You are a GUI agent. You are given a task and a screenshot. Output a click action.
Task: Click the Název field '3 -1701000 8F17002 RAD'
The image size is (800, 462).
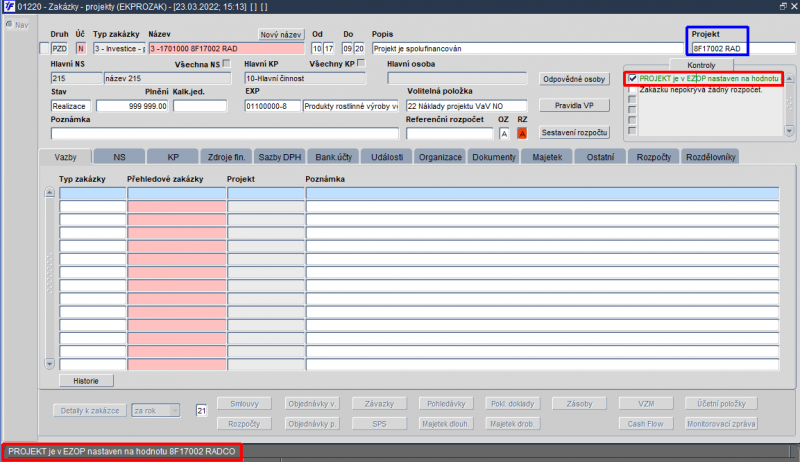[227, 48]
